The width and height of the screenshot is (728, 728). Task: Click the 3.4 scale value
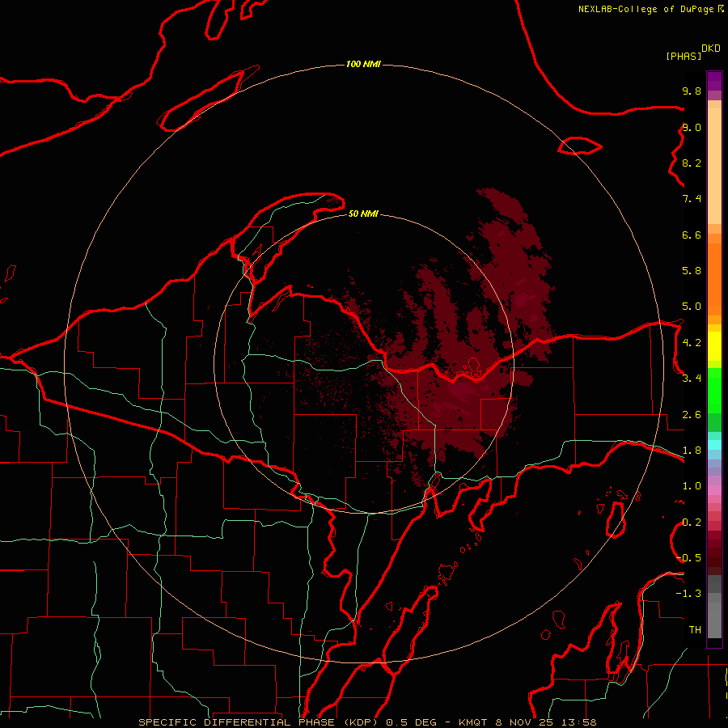click(692, 379)
